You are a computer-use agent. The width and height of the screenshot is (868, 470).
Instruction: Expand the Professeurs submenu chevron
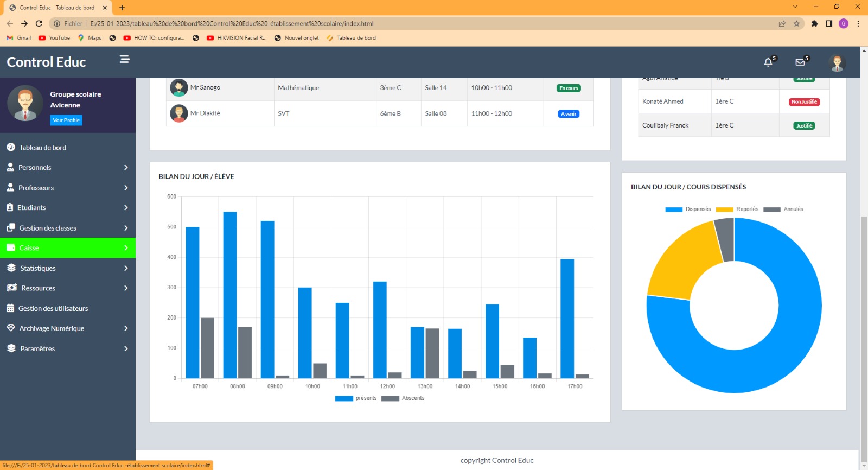click(x=126, y=188)
